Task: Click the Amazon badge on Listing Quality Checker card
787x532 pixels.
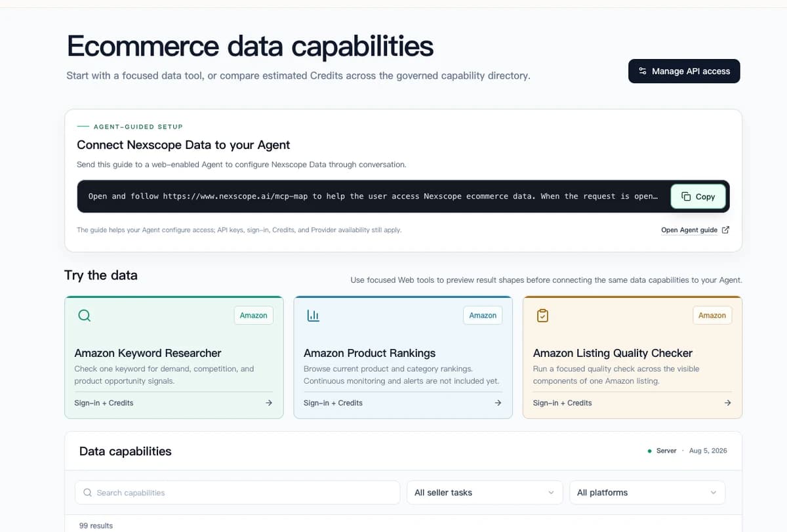Action: (712, 316)
